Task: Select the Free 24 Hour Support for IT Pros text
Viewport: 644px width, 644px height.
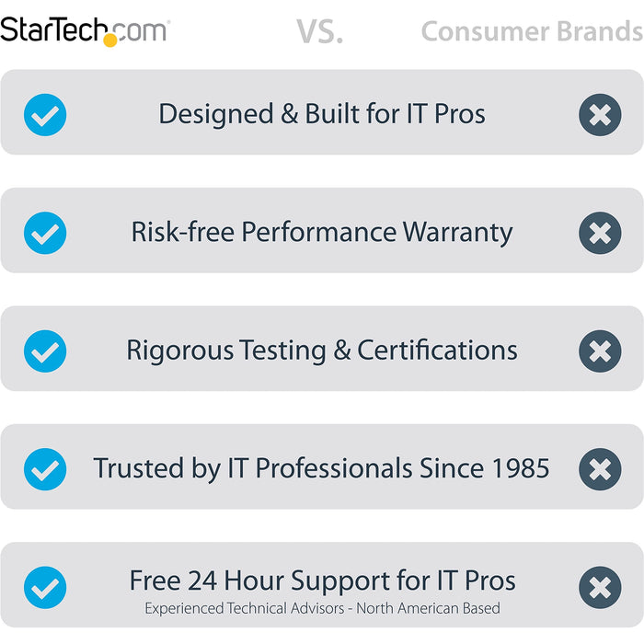Action: click(322, 581)
